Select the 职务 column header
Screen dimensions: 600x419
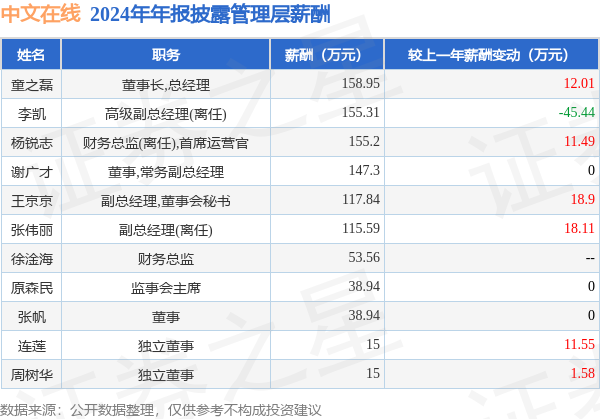[x=166, y=55]
